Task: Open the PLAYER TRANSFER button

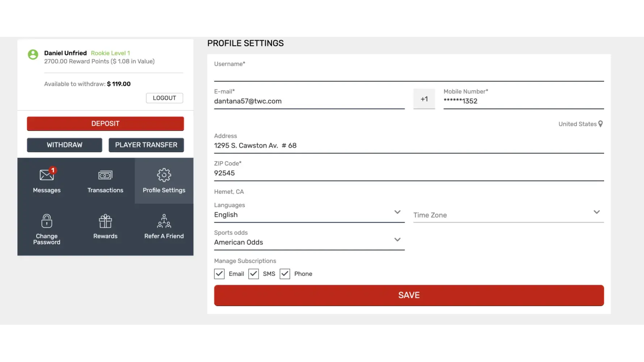Action: (x=146, y=145)
